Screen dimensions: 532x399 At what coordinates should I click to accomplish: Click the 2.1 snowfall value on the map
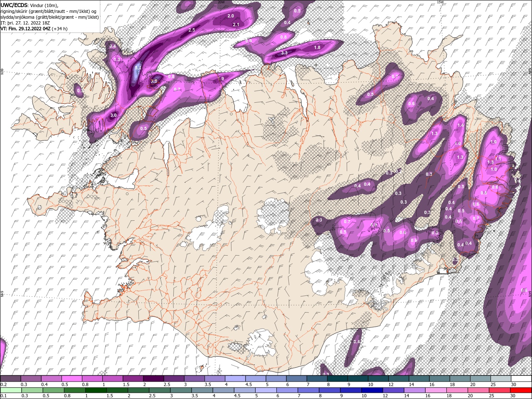(x=236, y=25)
